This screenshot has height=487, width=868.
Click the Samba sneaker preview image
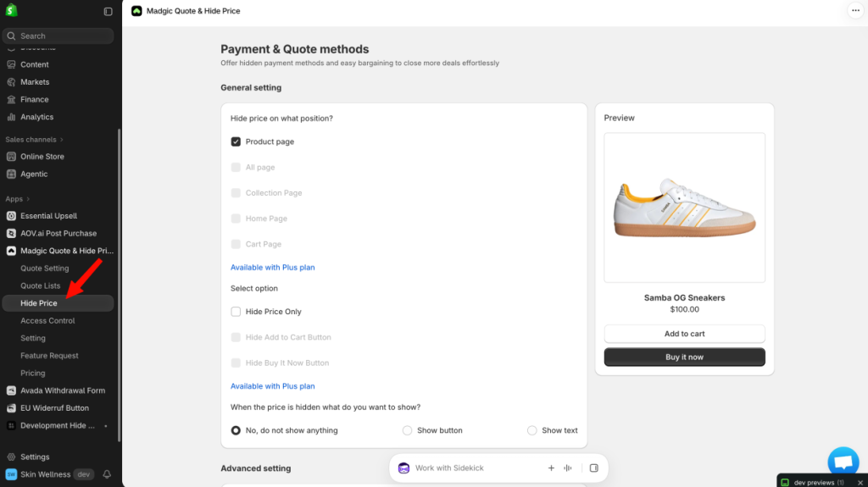point(684,208)
